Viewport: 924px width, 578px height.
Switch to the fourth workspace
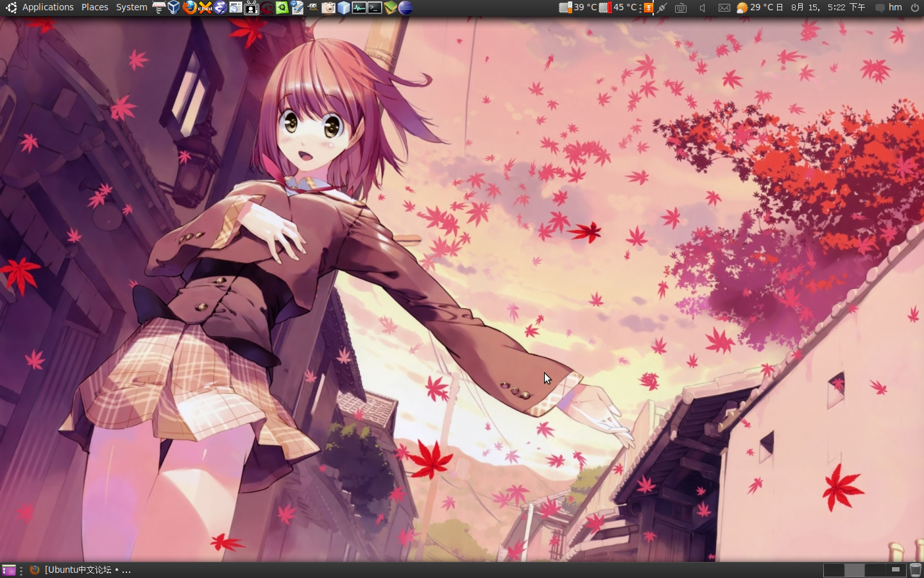pos(895,570)
